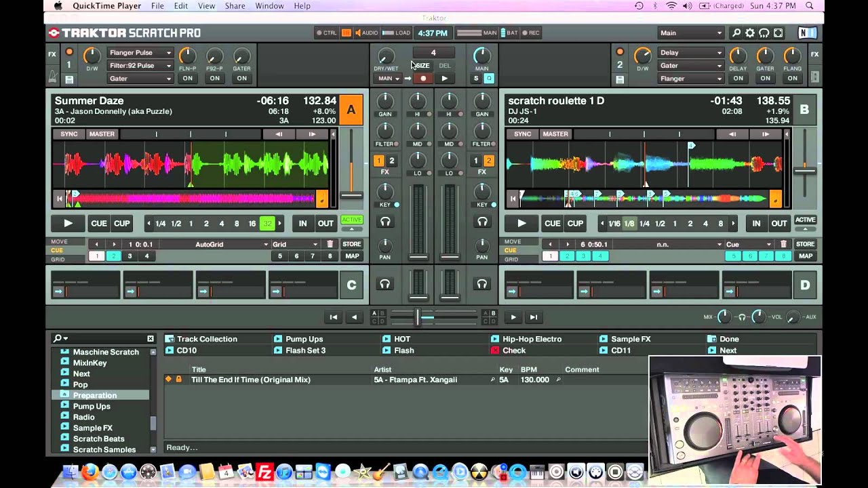Set loop IN point on deck A
This screenshot has width=868, height=488.
[x=302, y=223]
